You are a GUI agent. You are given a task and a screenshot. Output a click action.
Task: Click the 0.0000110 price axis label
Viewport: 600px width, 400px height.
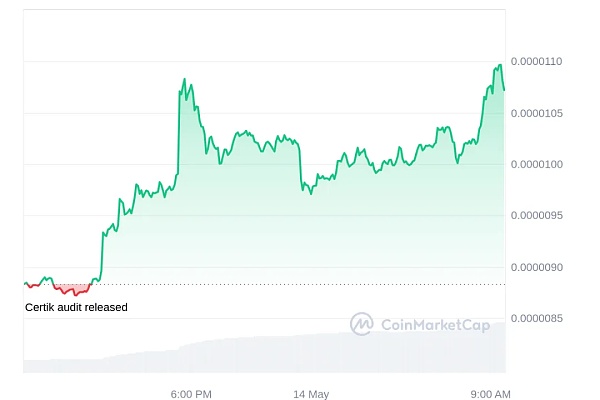click(537, 62)
